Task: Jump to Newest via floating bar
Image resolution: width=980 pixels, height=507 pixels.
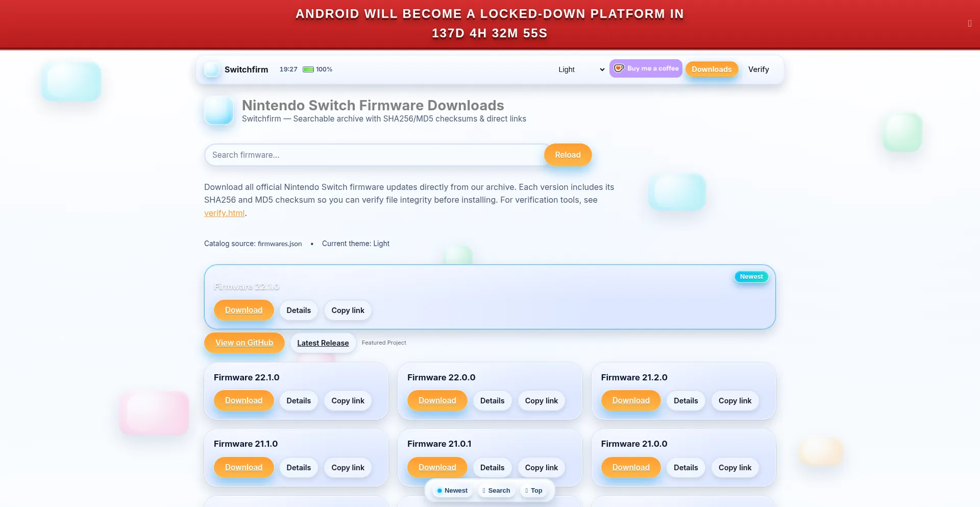Action: pyautogui.click(x=452, y=491)
